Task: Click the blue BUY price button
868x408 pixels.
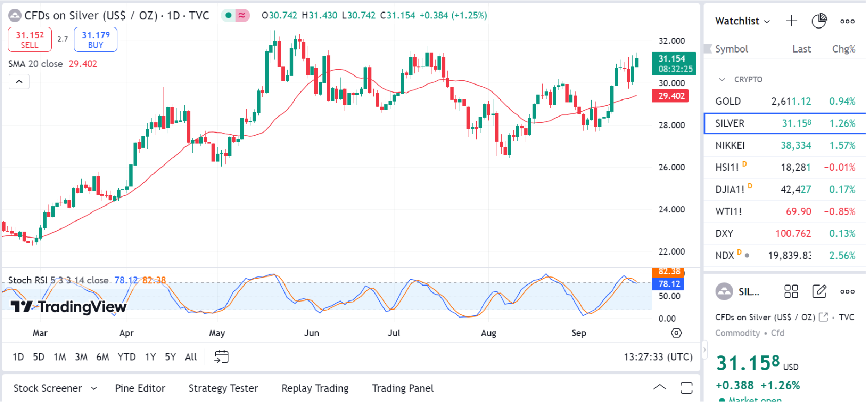Action: click(x=96, y=39)
